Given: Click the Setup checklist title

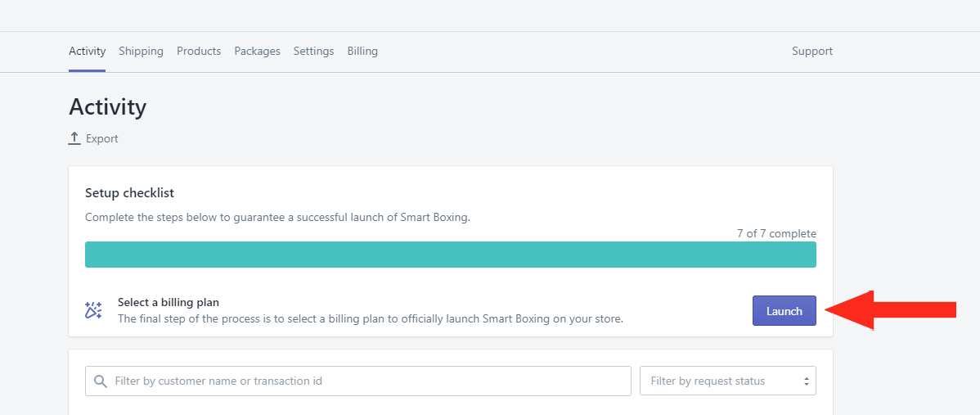Looking at the screenshot, I should point(129,193).
